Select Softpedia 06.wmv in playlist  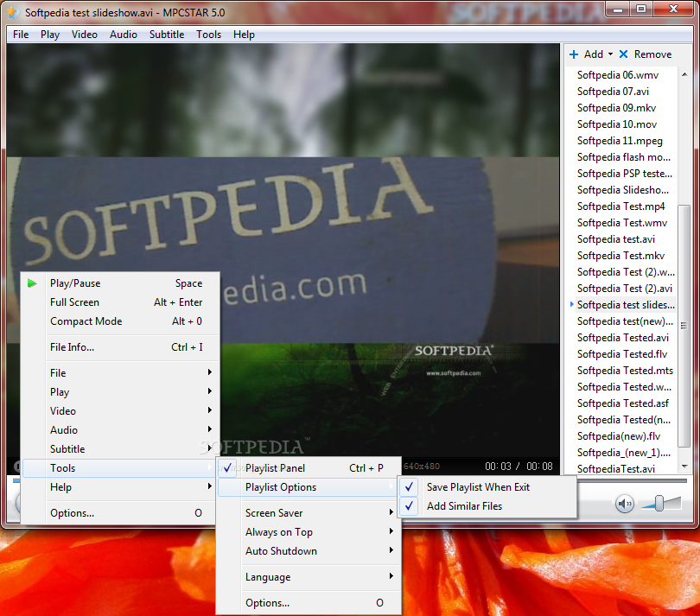tap(617, 75)
